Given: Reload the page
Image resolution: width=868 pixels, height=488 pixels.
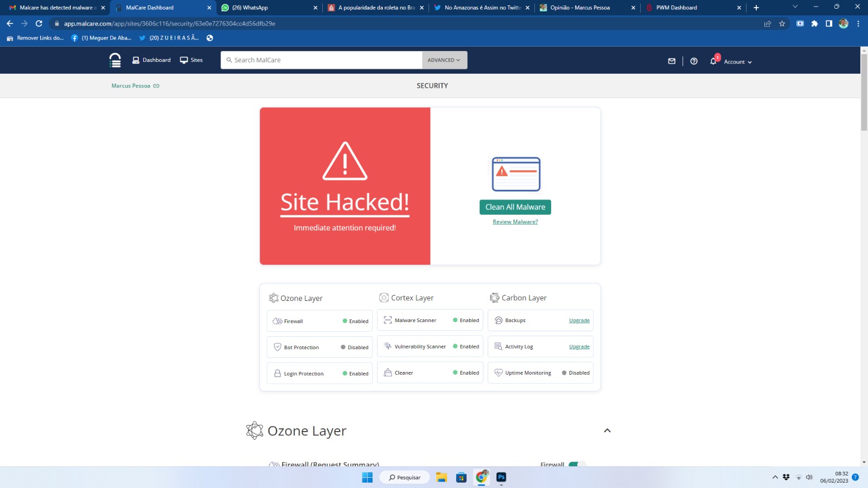Looking at the screenshot, I should point(39,23).
